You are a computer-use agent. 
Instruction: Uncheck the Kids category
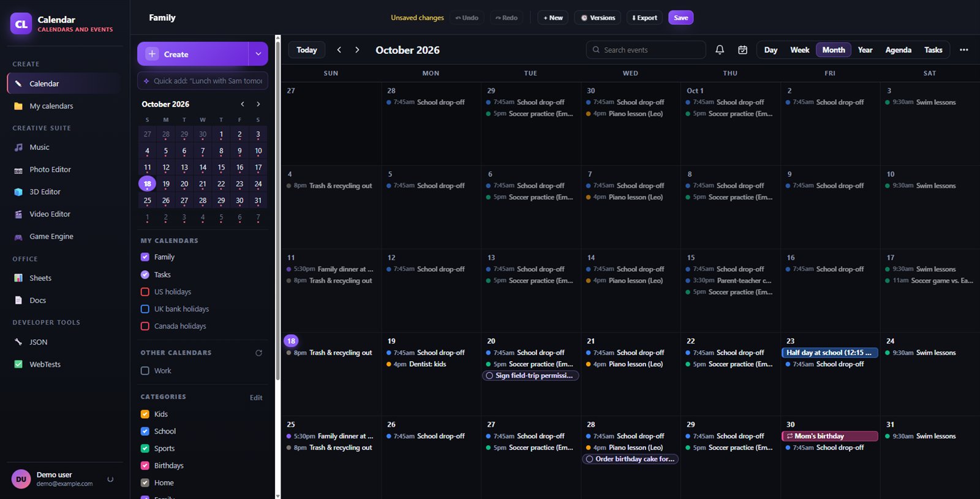[145, 414]
